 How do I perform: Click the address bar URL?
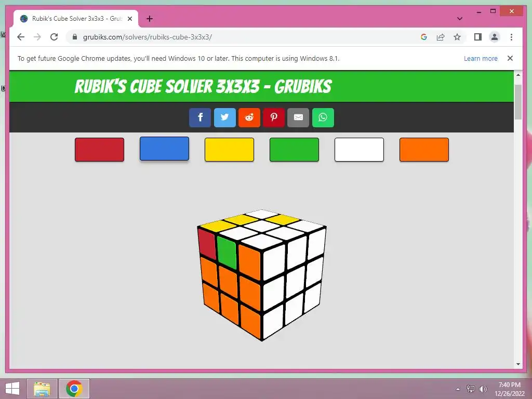[147, 37]
